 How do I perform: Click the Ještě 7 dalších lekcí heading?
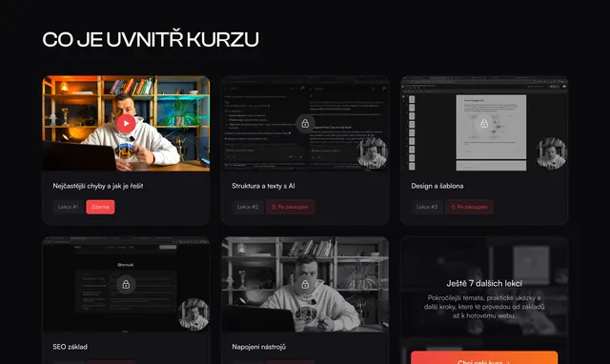[x=484, y=284]
